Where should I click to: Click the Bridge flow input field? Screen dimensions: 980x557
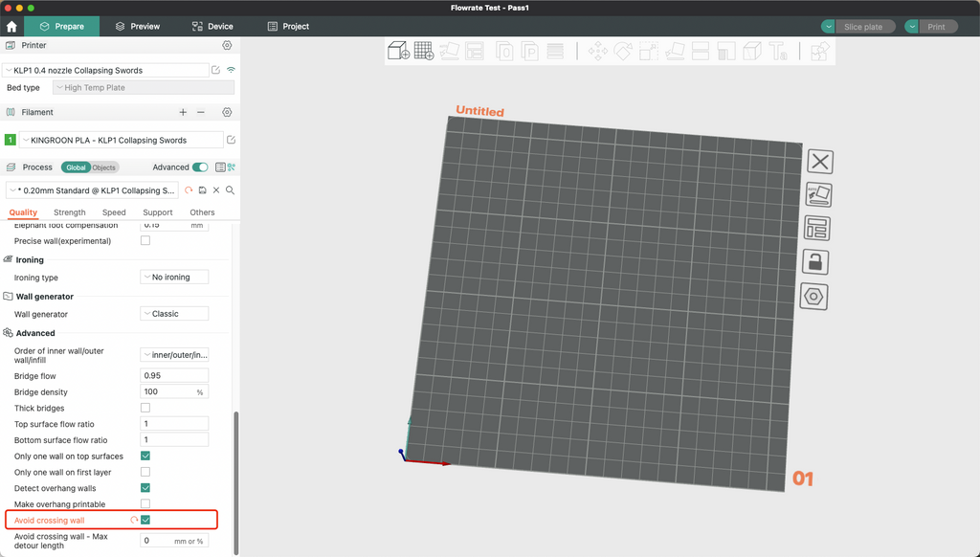[174, 376]
